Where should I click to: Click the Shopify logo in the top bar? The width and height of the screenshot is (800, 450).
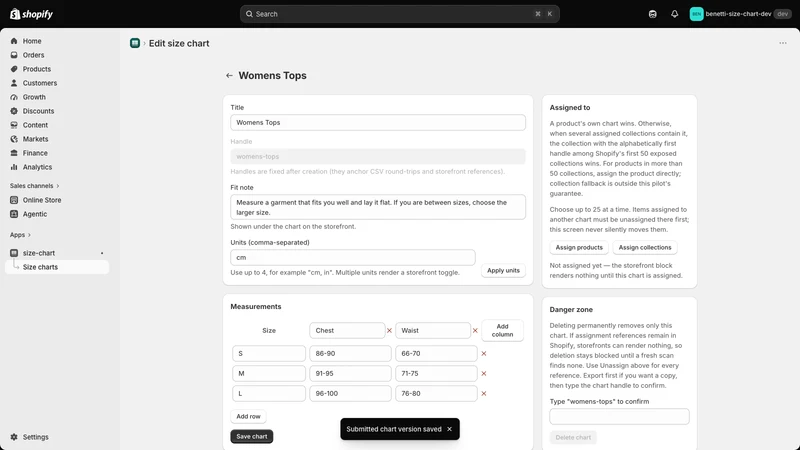pos(32,14)
